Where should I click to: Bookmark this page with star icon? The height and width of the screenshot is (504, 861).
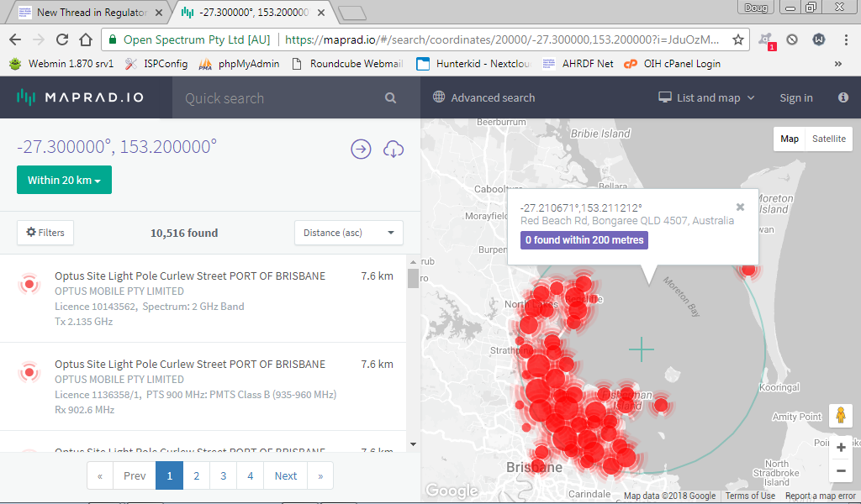pyautogui.click(x=737, y=39)
